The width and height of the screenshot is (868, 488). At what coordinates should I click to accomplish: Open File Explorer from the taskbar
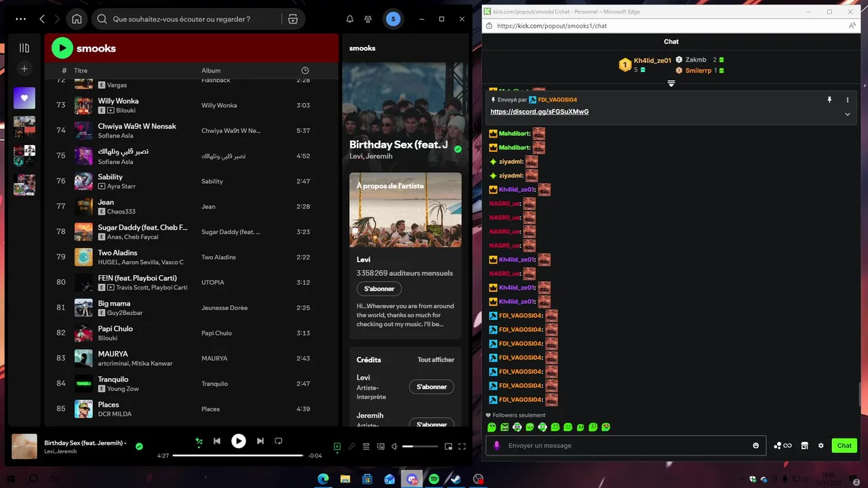coord(345,479)
